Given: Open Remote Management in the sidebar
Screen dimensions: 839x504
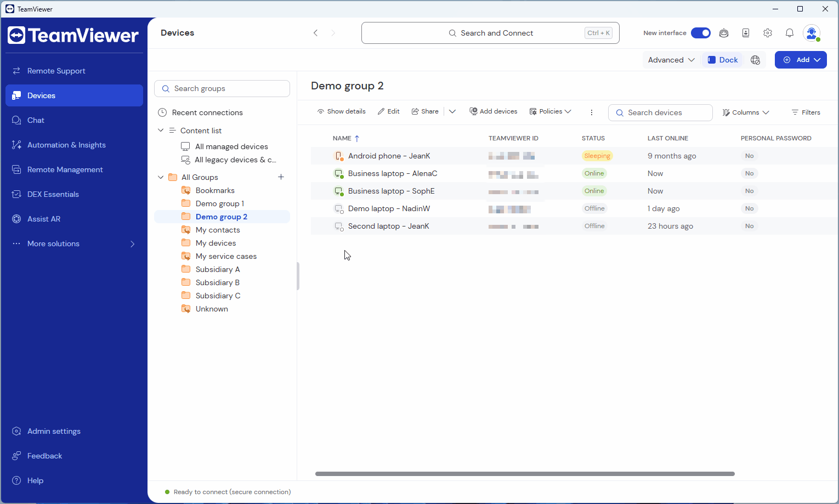Looking at the screenshot, I should click(x=65, y=169).
